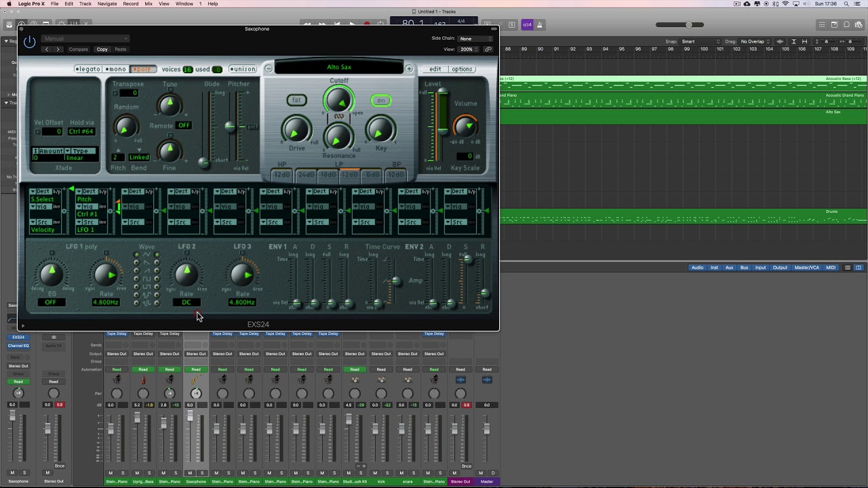Open the Side Chain dropdown
The image size is (868, 488).
pyautogui.click(x=476, y=39)
